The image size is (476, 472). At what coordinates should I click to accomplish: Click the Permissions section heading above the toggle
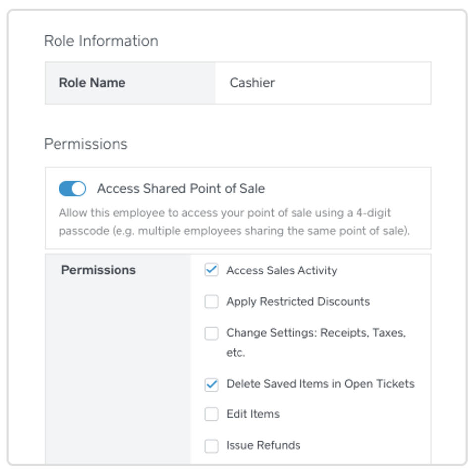(86, 144)
